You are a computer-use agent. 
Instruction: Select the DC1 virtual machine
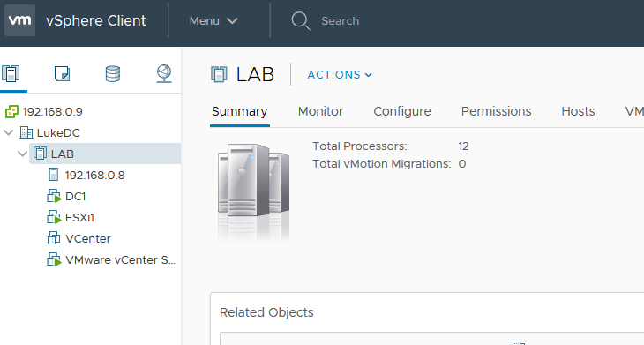[76, 196]
